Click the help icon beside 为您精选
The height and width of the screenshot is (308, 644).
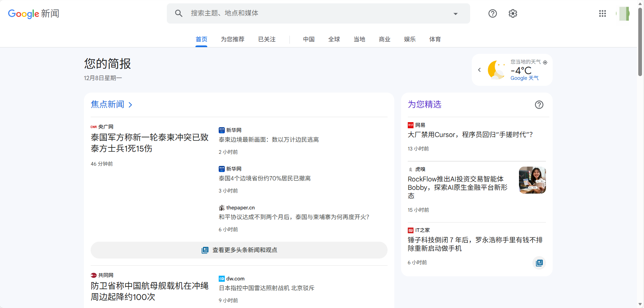tap(539, 105)
